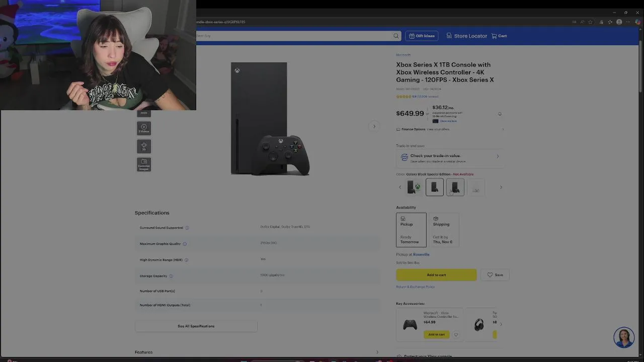Image resolution: width=644 pixels, height=362 pixels.
Task: Open Check your trade-in value
Action: point(450,158)
